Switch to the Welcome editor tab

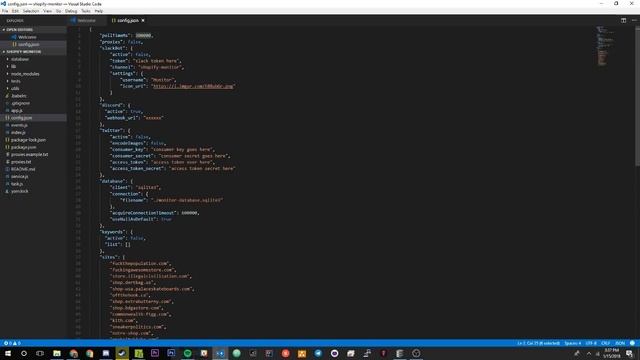coord(86,20)
